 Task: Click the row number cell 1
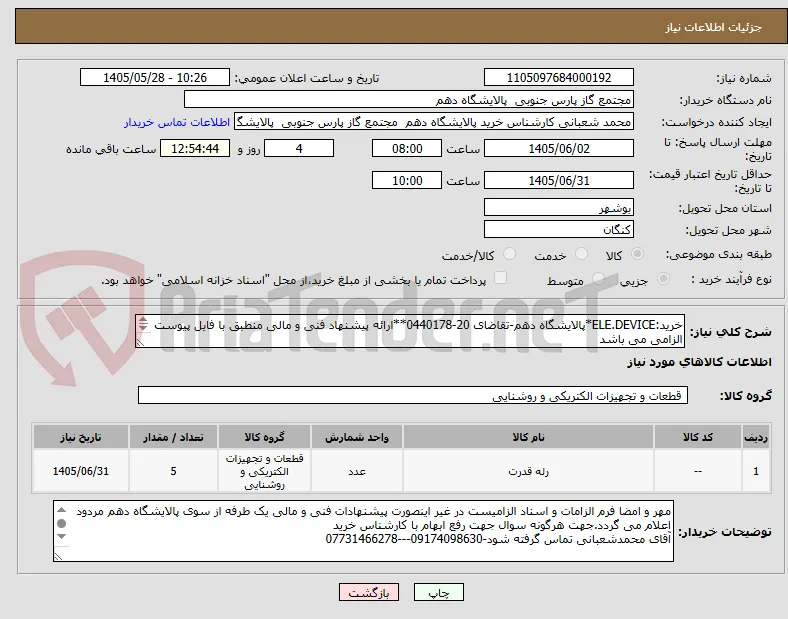(x=756, y=471)
